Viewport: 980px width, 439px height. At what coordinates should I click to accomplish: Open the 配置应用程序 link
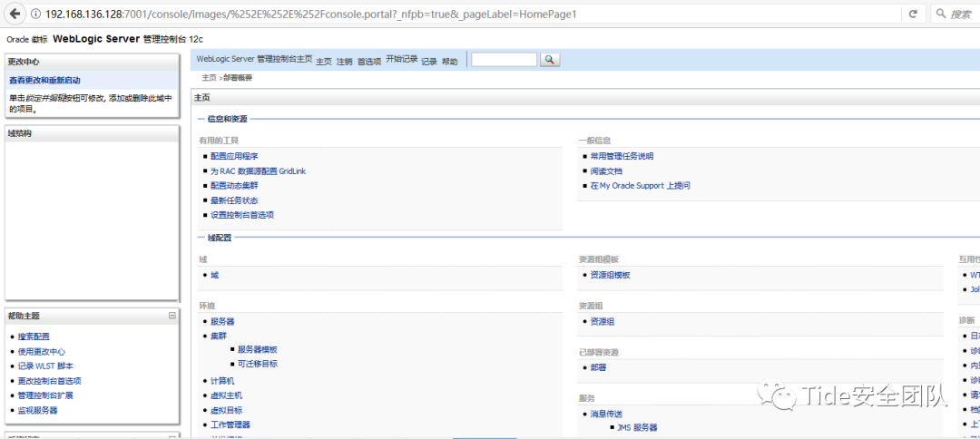(234, 156)
